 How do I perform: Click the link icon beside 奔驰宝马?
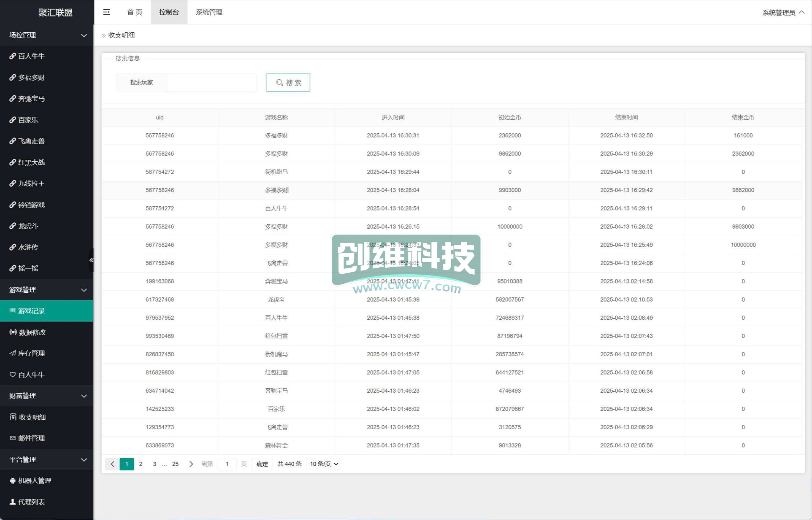tap(12, 99)
